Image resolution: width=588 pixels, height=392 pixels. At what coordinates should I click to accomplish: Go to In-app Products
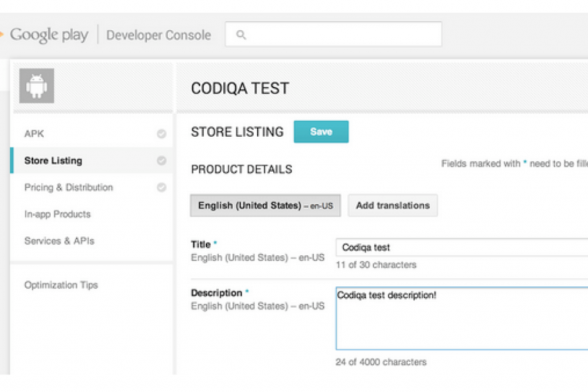point(57,214)
